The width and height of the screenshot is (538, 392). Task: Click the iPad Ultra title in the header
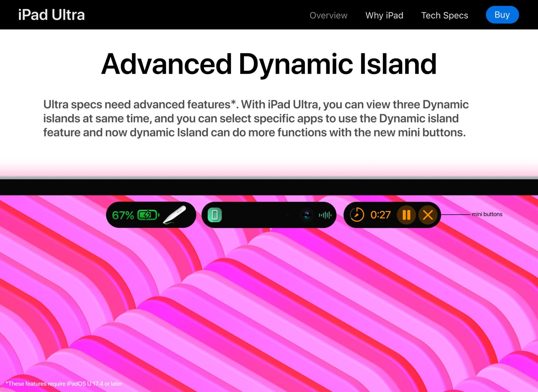coord(51,15)
